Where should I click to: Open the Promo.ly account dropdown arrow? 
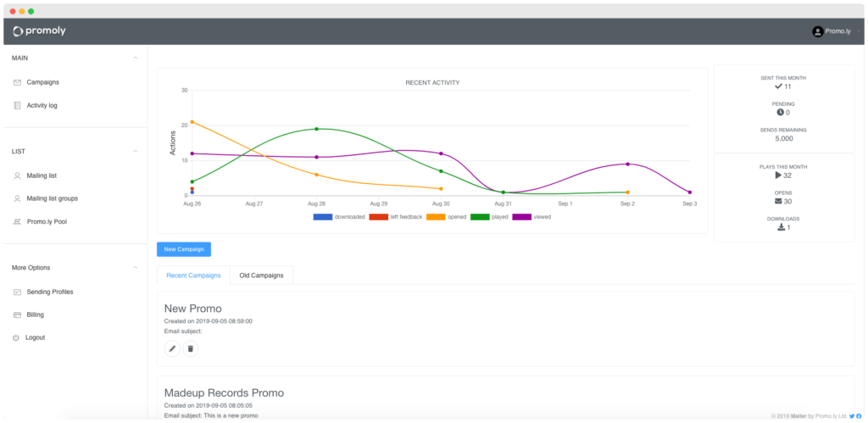[858, 31]
